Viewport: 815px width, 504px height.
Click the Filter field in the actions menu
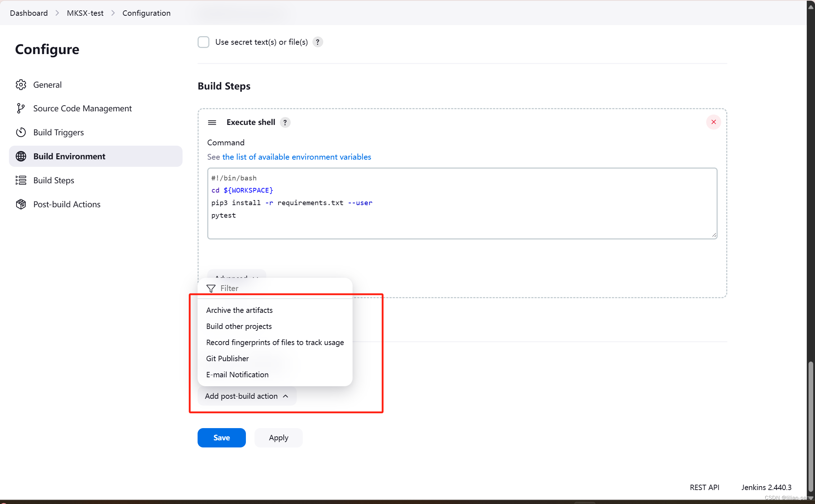point(230,288)
